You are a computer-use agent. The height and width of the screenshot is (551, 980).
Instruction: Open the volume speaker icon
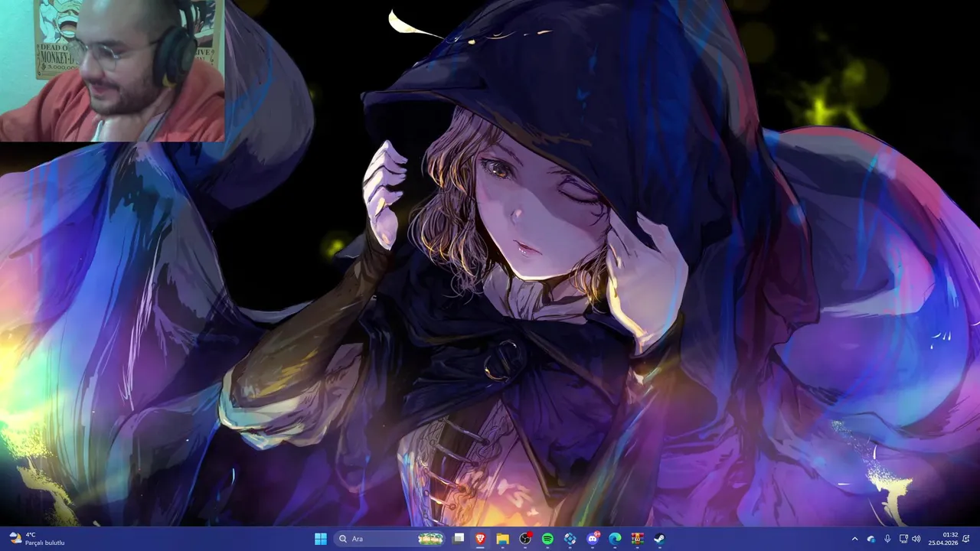[916, 539]
